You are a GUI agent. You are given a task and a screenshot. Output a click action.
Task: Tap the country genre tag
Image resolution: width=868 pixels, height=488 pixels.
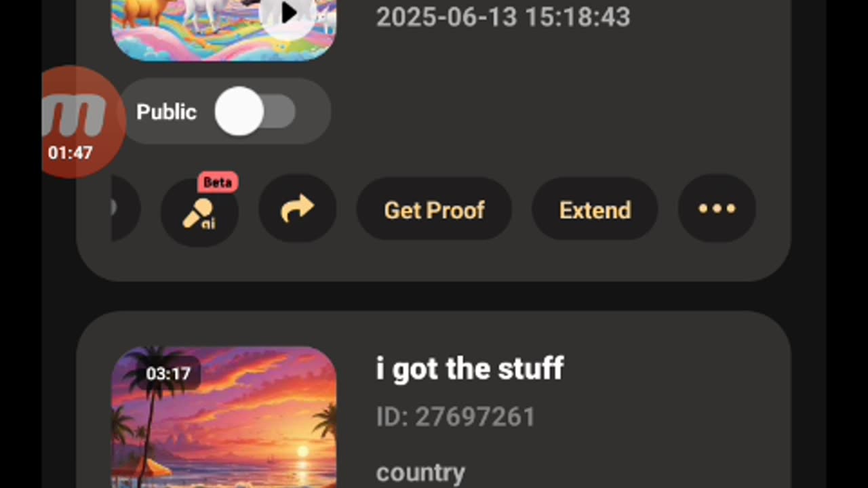coord(420,472)
